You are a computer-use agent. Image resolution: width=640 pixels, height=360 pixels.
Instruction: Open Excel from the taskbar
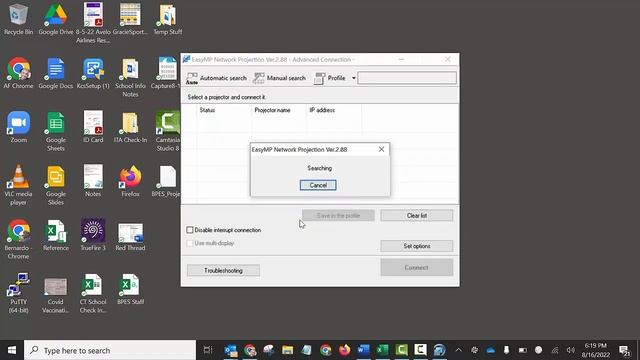point(382,350)
